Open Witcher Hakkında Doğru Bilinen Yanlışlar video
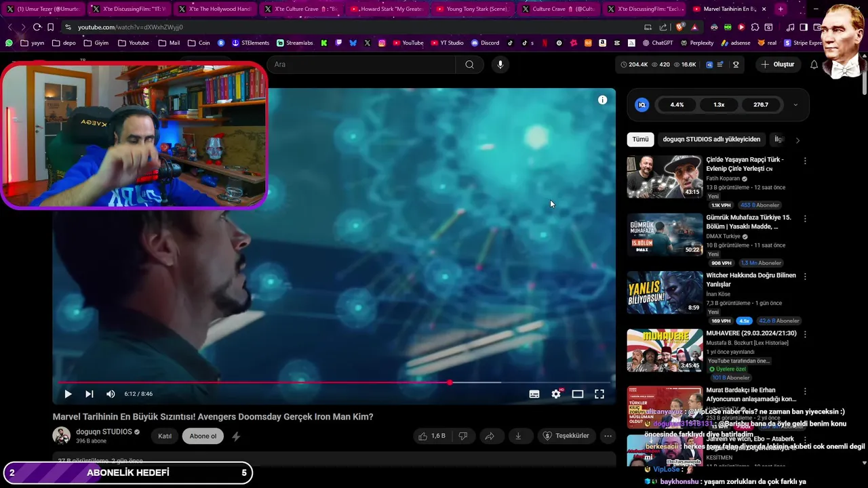Viewport: 868px width, 488px height. coord(665,293)
